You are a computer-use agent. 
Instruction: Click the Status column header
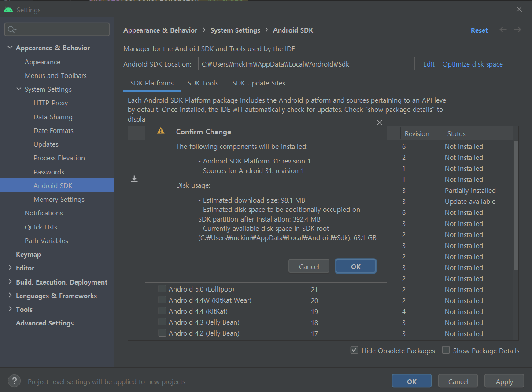(478, 133)
